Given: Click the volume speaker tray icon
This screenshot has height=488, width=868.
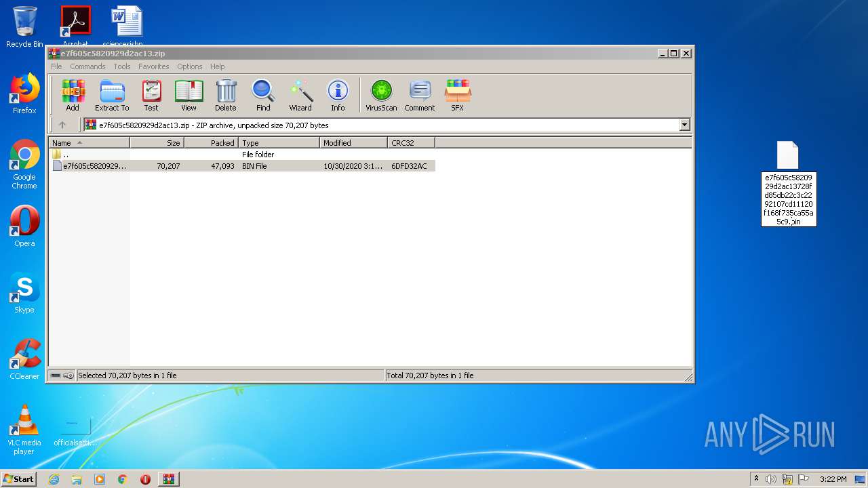Looking at the screenshot, I should pyautogui.click(x=770, y=479).
